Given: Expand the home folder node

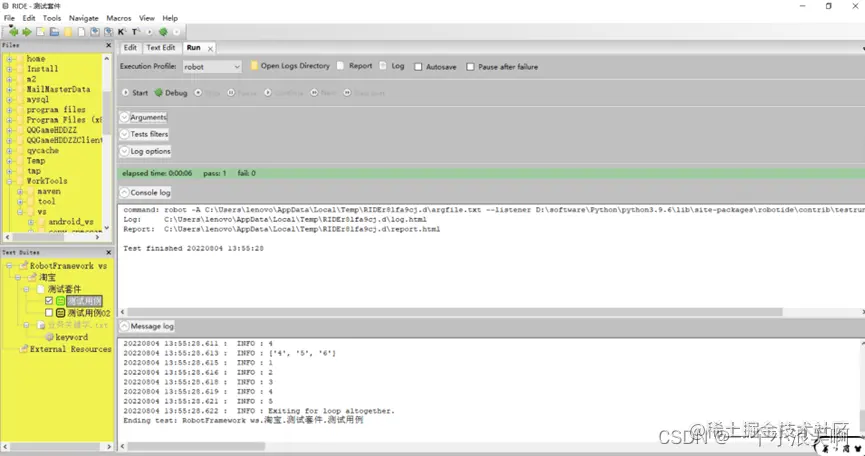Looking at the screenshot, I should (x=9, y=59).
